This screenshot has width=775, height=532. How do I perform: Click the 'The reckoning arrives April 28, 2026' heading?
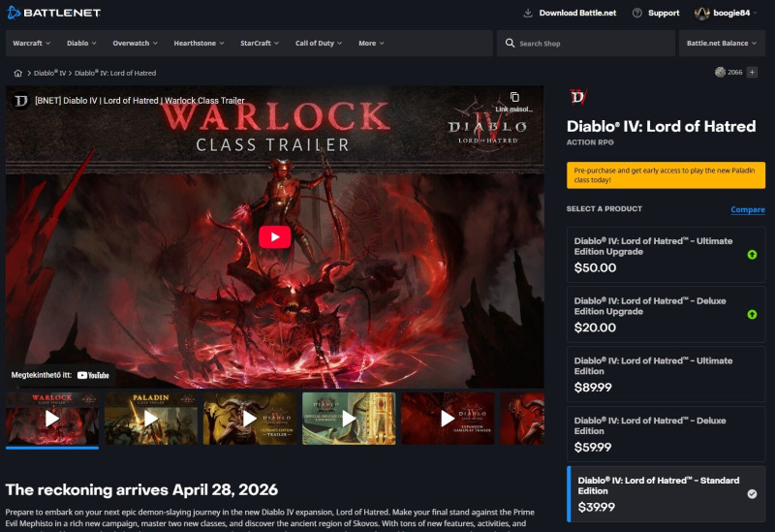tap(141, 490)
